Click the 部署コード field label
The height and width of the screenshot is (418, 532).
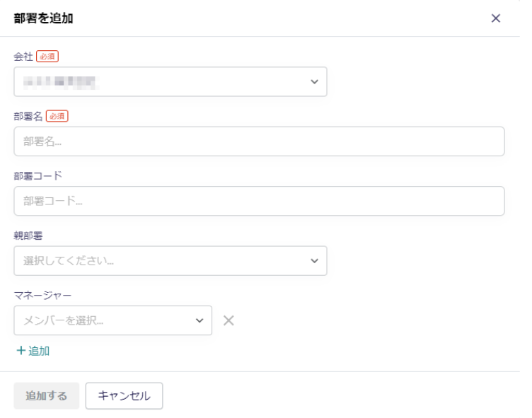37,175
